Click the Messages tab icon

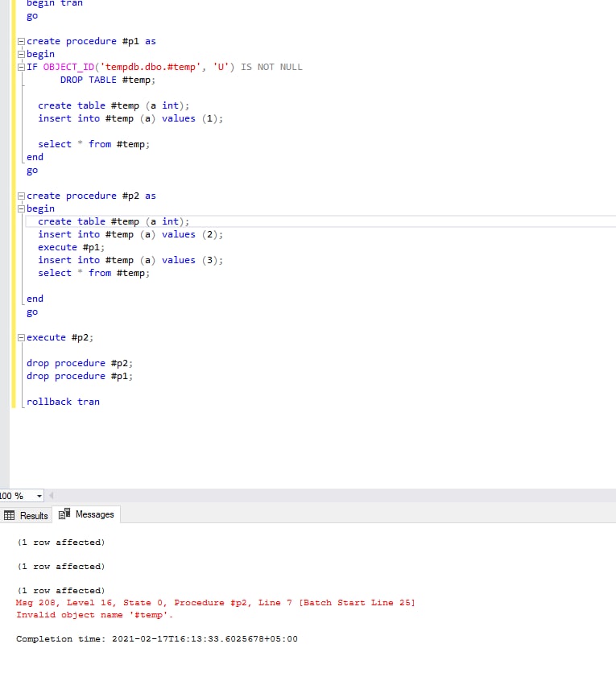[64, 514]
